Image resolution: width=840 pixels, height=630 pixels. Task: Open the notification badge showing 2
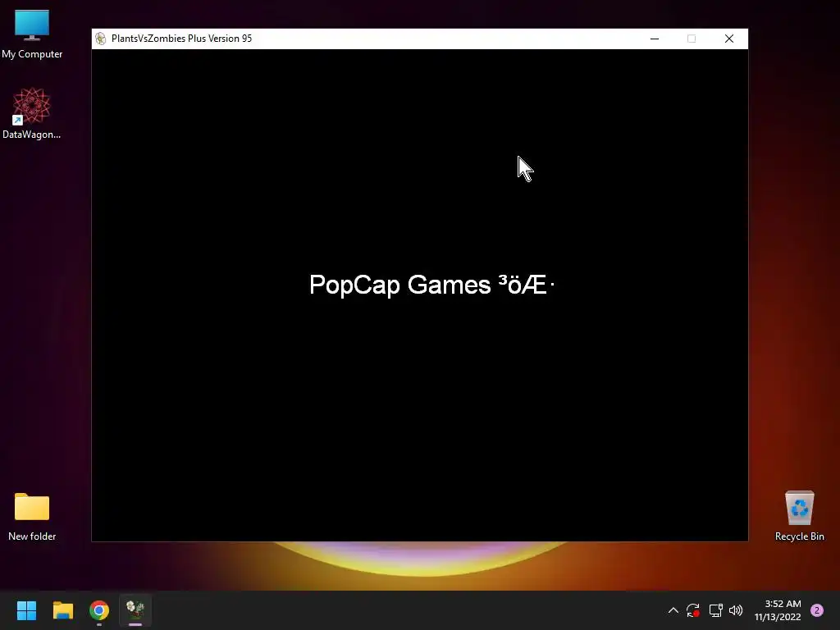pos(817,610)
